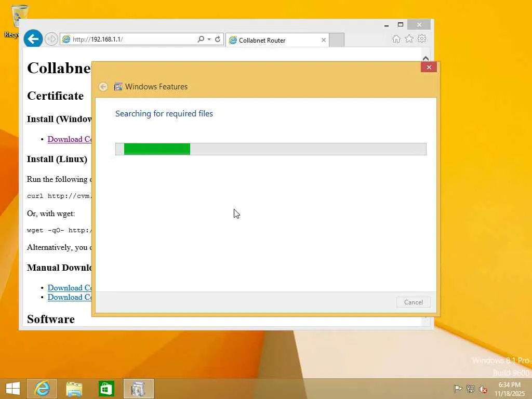Click the address bar URL 192.168.1.1
Screen dimensions: 532x399
click(x=98, y=39)
